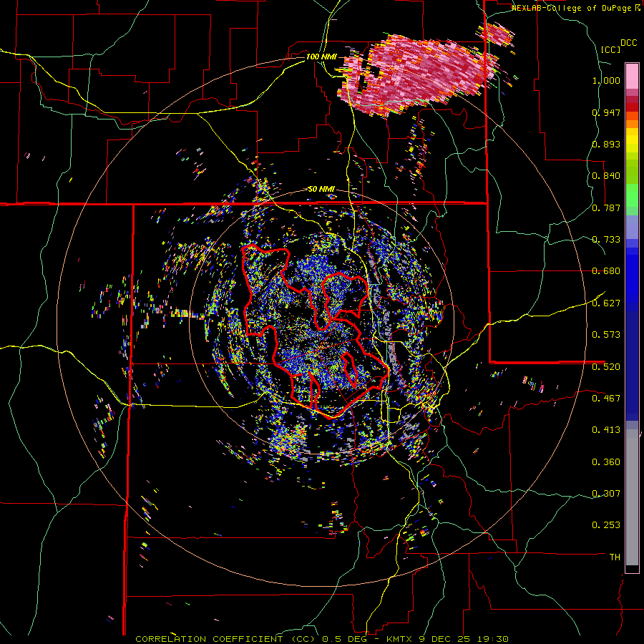
Task: Click the 100 NMI range ring label
Action: point(321,57)
